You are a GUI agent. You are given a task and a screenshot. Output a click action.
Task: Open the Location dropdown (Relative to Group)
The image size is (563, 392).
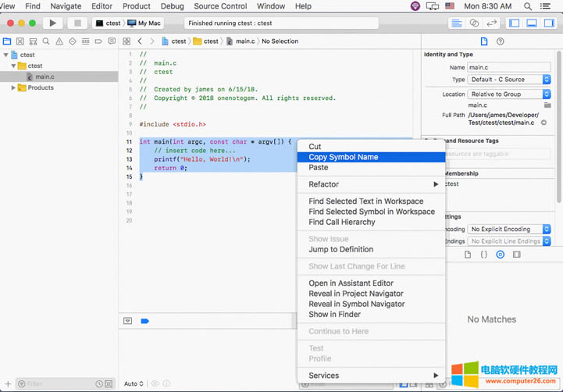[509, 94]
